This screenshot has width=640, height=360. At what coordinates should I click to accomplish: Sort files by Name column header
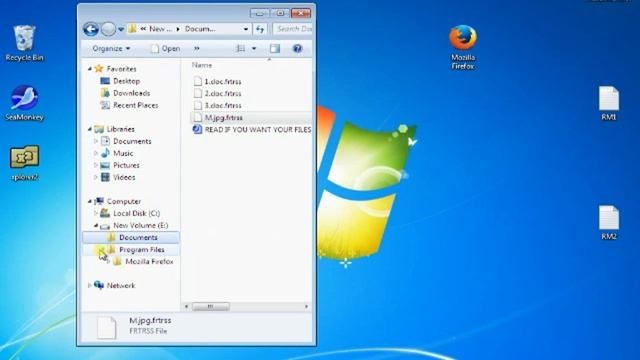click(x=202, y=65)
